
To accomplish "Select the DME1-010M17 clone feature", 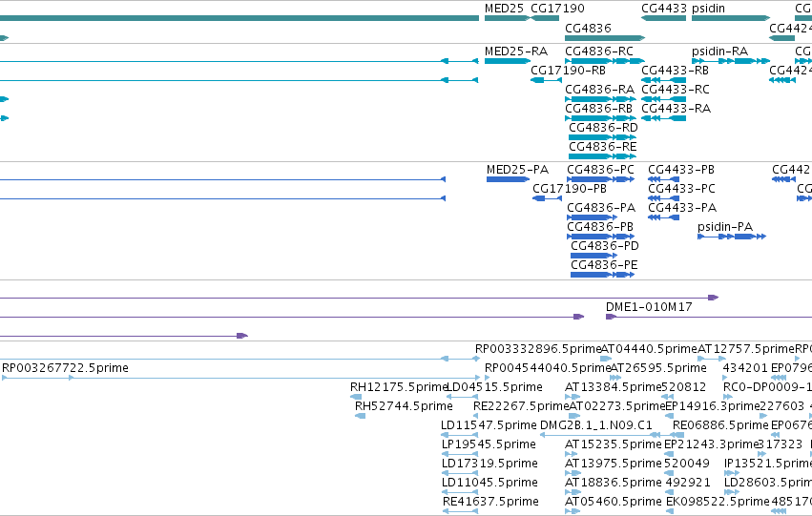I will click(649, 307).
